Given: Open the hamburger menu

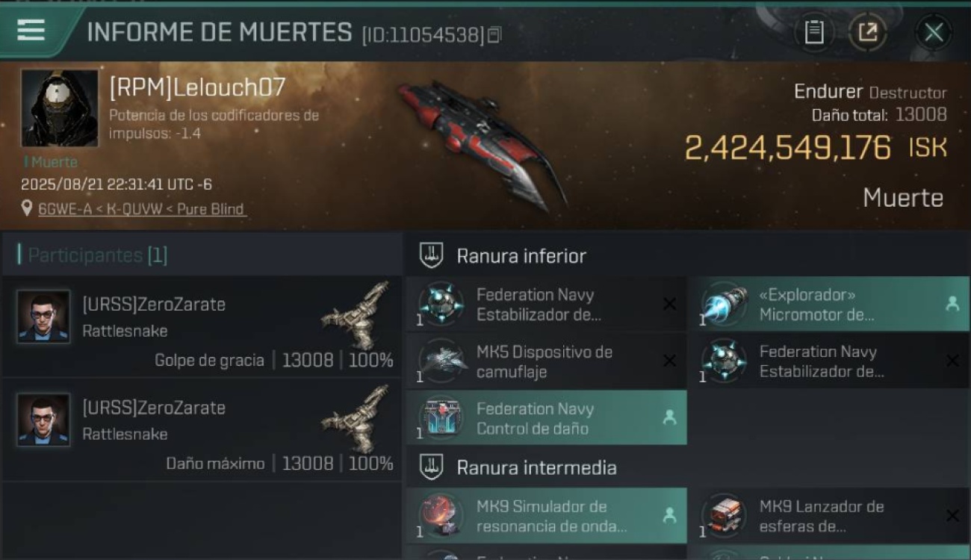Looking at the screenshot, I should click(31, 30).
